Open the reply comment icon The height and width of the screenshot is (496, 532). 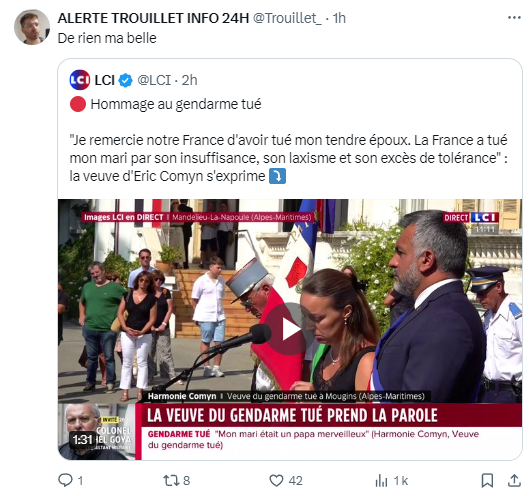pos(65,480)
